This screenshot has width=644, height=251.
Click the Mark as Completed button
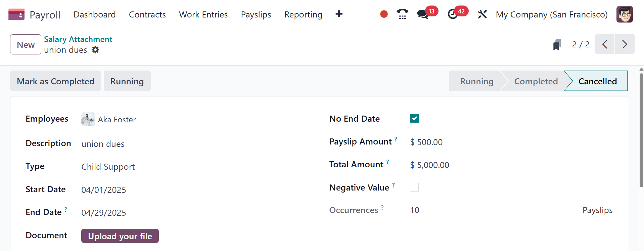(55, 81)
